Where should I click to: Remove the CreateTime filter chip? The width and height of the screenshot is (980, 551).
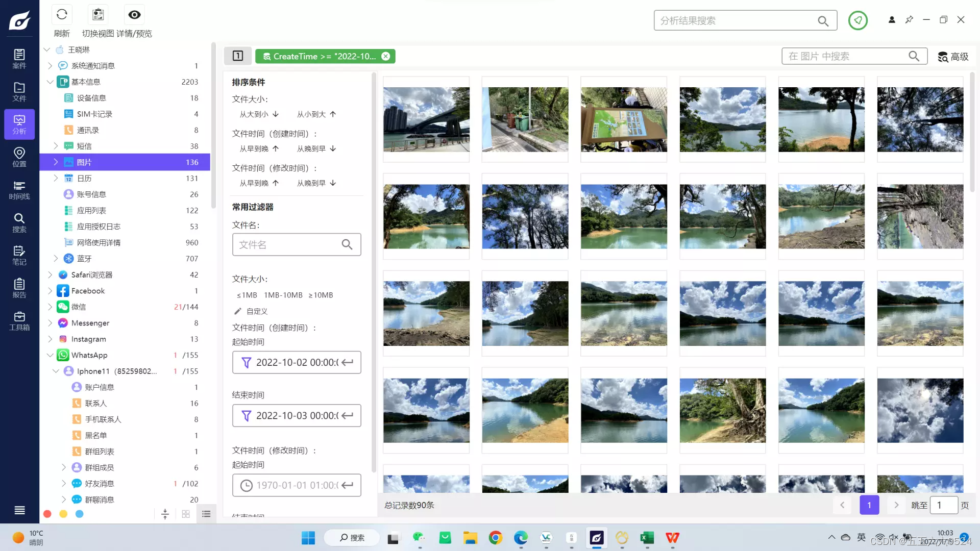pyautogui.click(x=386, y=57)
